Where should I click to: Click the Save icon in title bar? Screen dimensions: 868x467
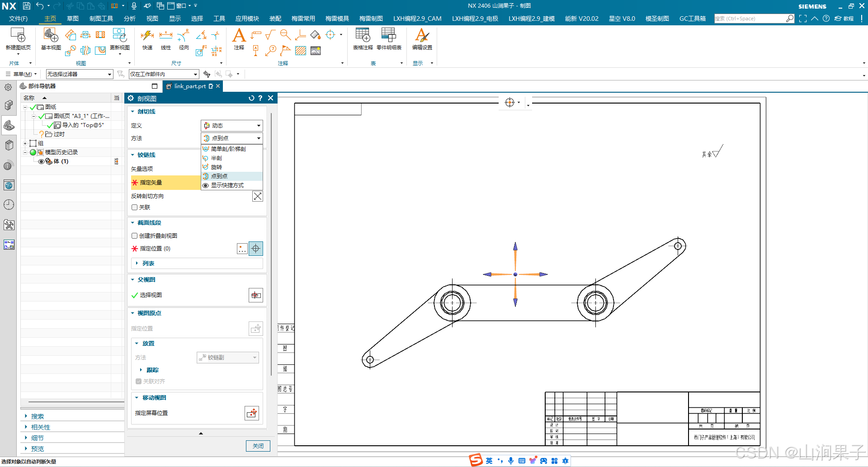coord(27,6)
